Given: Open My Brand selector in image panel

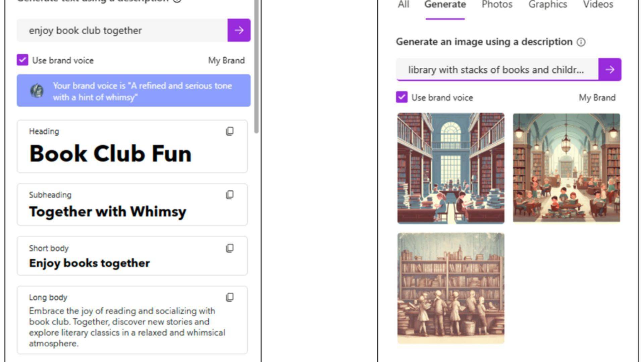Looking at the screenshot, I should [597, 98].
